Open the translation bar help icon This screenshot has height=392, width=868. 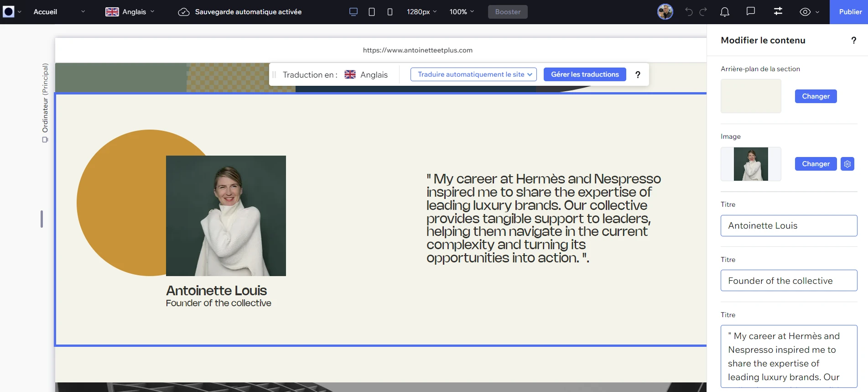[x=638, y=74]
